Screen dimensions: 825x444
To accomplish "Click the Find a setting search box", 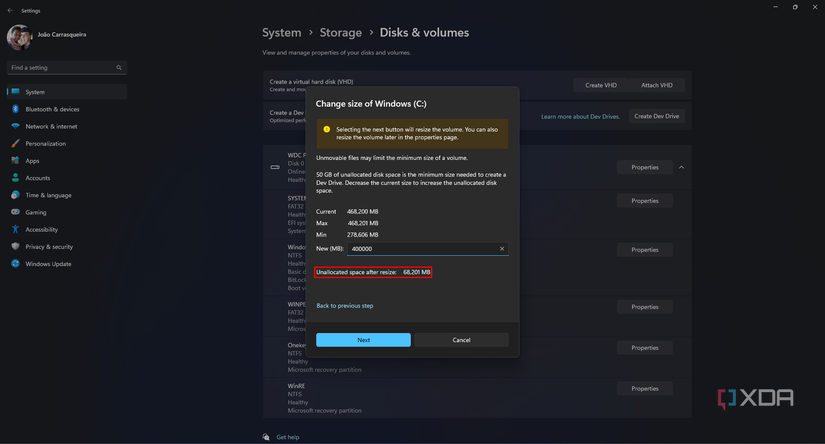I will 60,68.
